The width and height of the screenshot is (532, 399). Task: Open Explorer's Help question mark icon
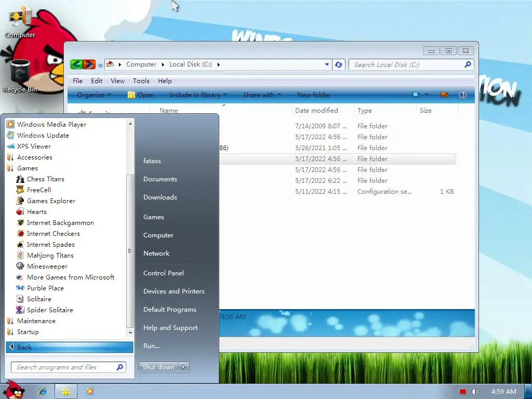point(463,95)
